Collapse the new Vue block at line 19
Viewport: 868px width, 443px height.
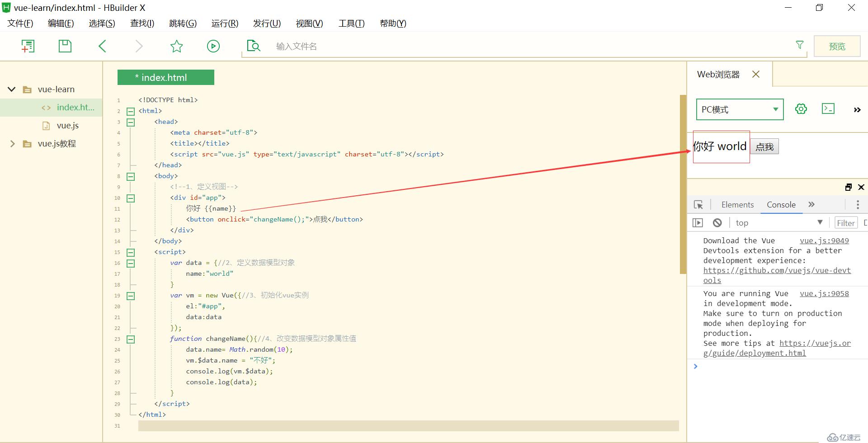click(x=131, y=296)
